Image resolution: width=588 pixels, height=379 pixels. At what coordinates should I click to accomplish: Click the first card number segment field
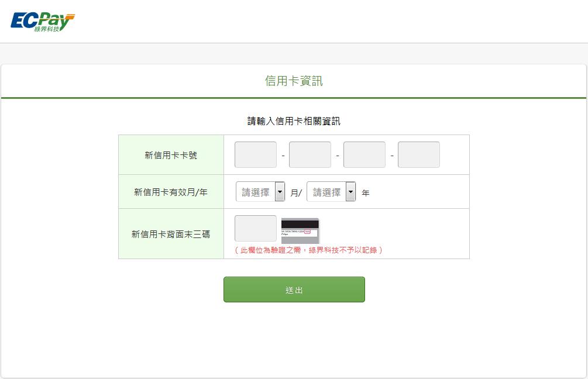255,154
